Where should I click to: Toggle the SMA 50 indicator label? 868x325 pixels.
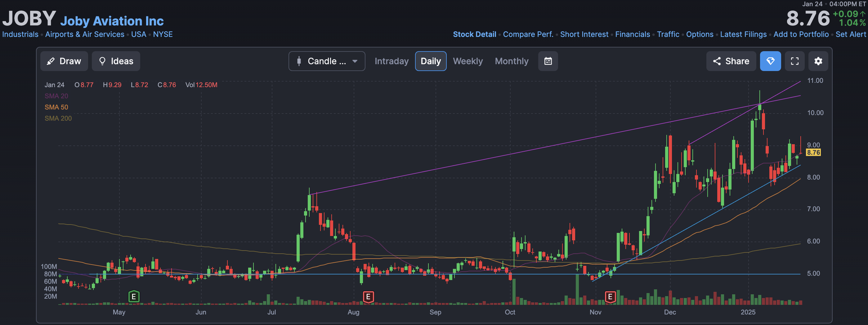pos(56,107)
